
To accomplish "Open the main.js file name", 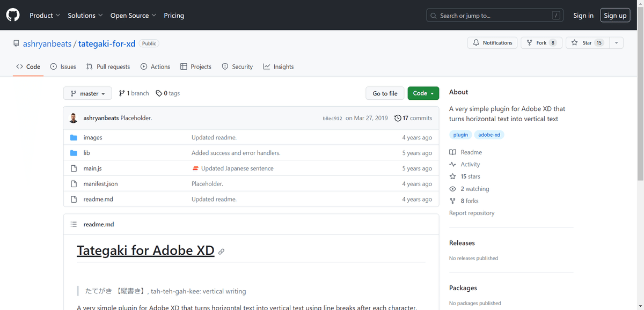I will 92,168.
